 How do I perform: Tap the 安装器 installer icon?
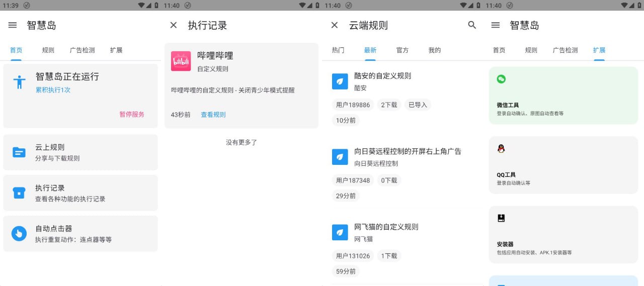coord(501,218)
